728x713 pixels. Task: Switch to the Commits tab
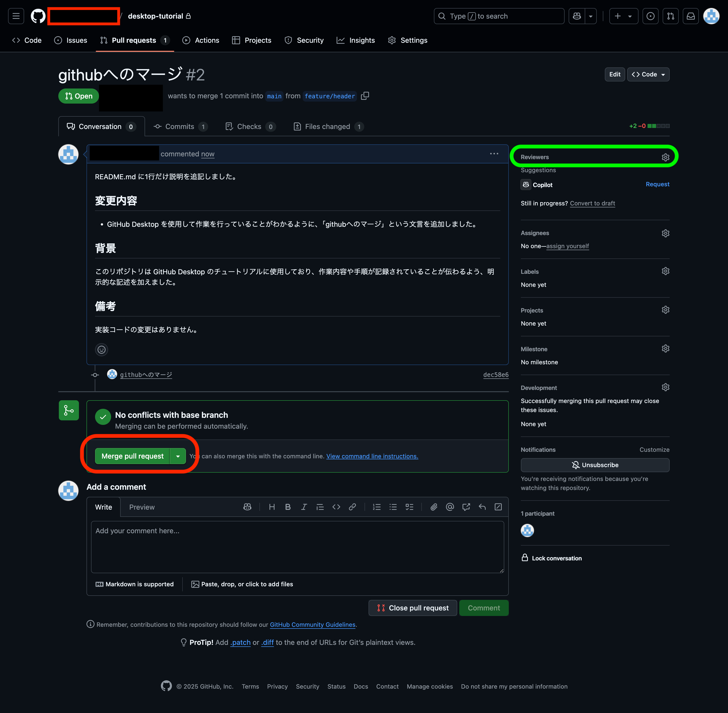180,126
